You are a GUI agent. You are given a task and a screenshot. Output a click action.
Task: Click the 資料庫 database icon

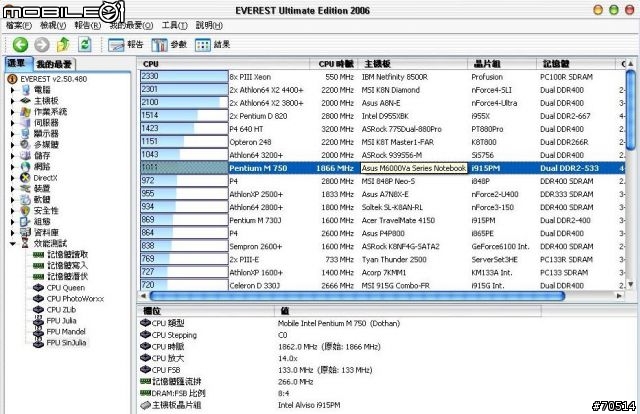[x=25, y=233]
